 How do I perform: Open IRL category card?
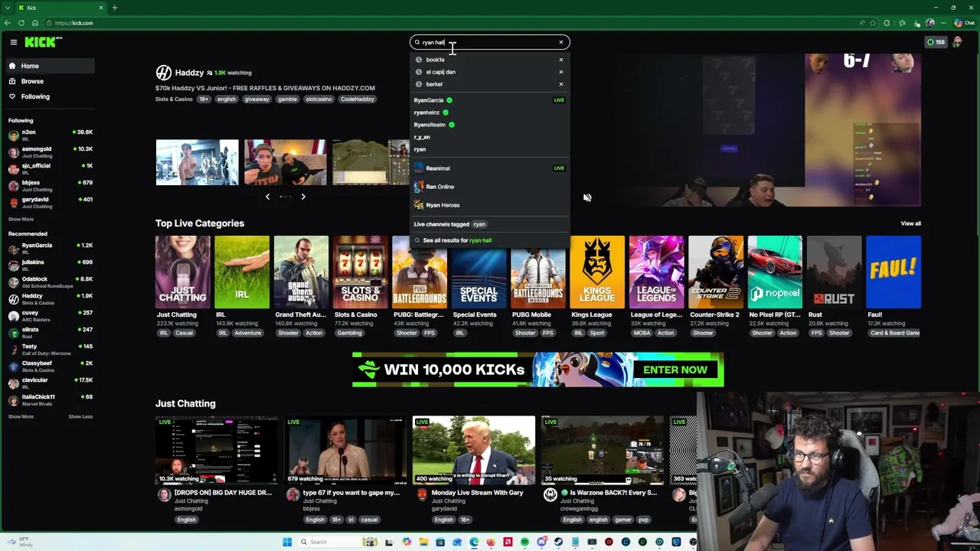(x=242, y=272)
